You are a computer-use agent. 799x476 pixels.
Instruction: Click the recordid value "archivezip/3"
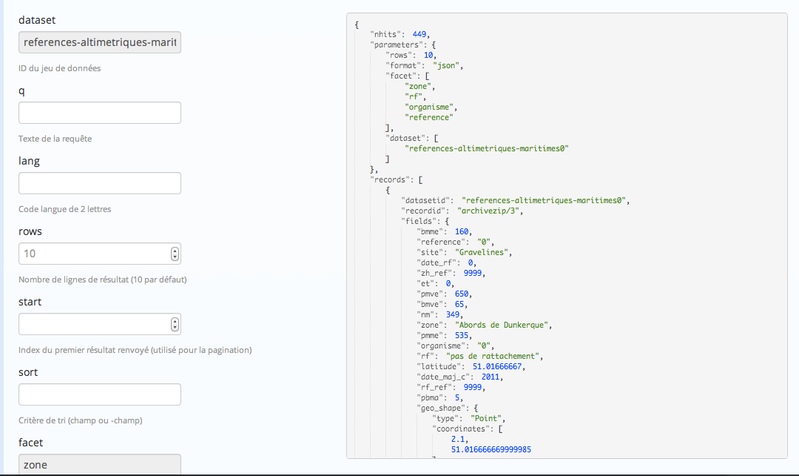pyautogui.click(x=488, y=210)
